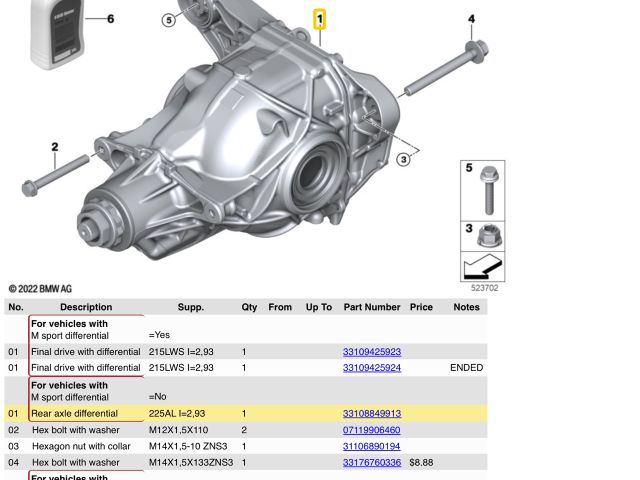Click the highlighted callout number 1

(x=320, y=19)
